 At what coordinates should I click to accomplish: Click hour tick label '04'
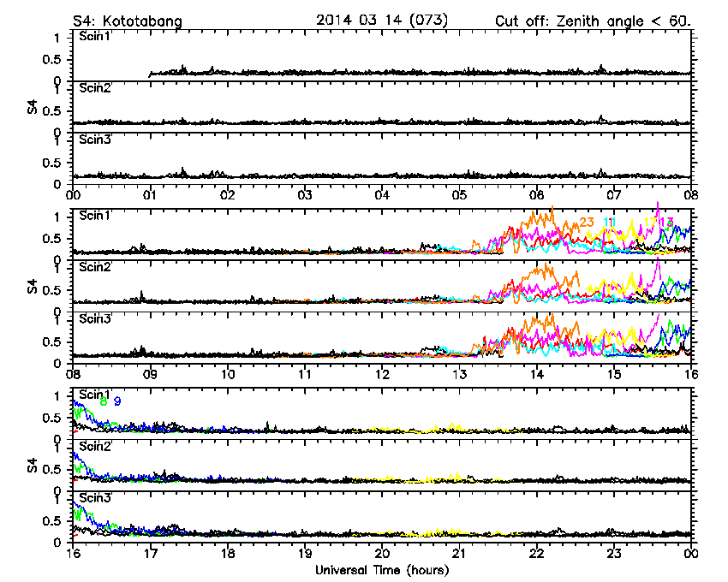(x=382, y=195)
